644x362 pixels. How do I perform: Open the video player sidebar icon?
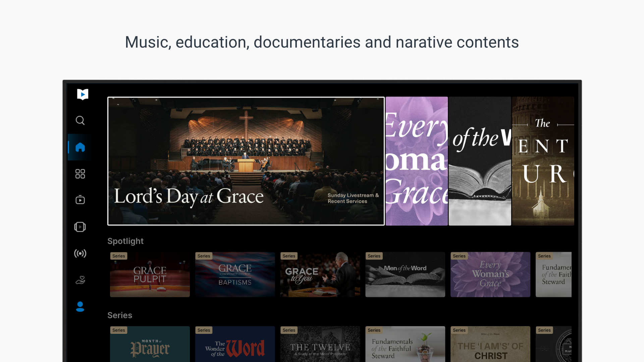80,200
